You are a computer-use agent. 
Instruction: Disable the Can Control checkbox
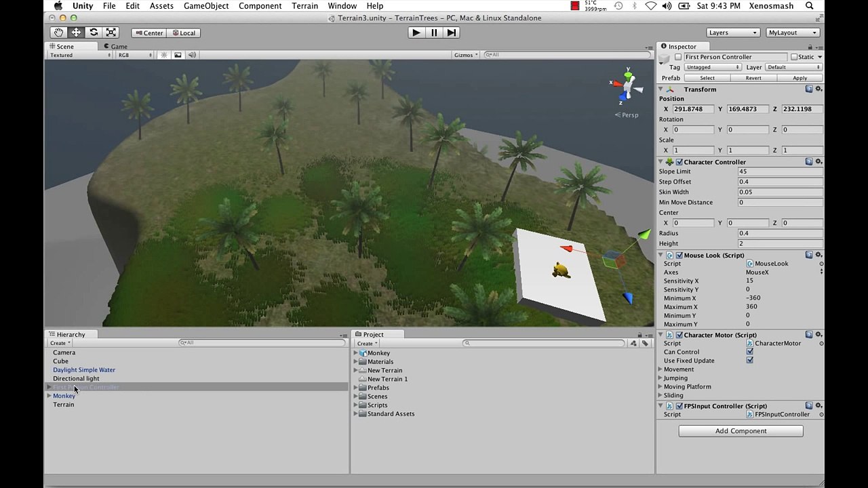pyautogui.click(x=749, y=352)
